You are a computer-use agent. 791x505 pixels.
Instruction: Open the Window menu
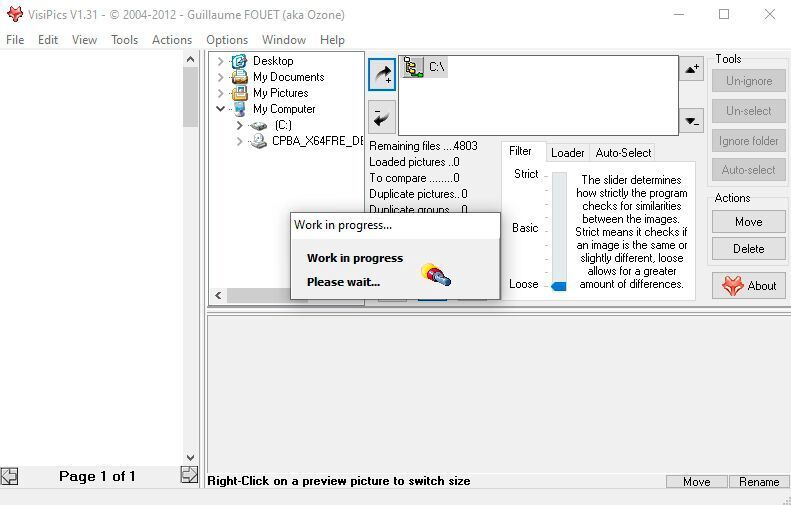(x=284, y=40)
